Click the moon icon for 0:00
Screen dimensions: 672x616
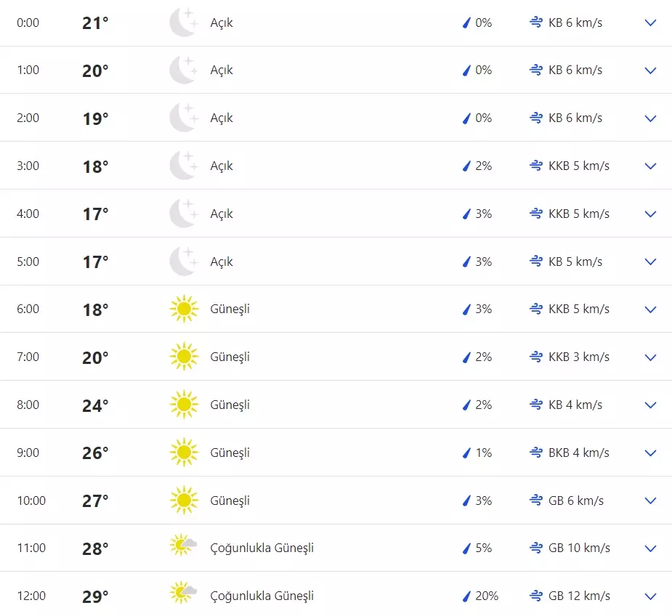(x=183, y=23)
